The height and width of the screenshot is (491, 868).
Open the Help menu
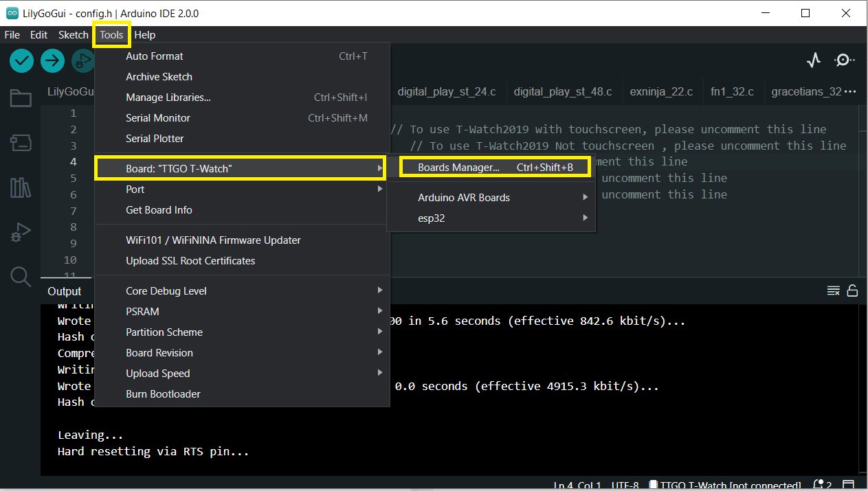(145, 35)
